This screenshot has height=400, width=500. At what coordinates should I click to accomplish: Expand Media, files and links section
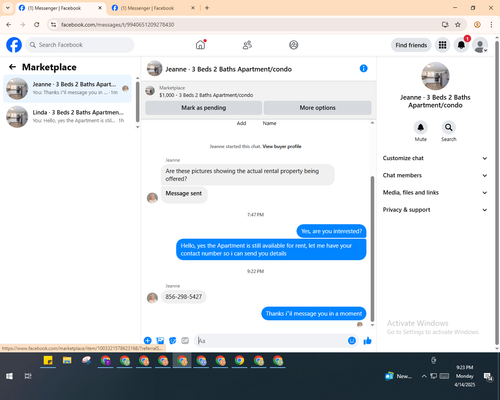[435, 192]
